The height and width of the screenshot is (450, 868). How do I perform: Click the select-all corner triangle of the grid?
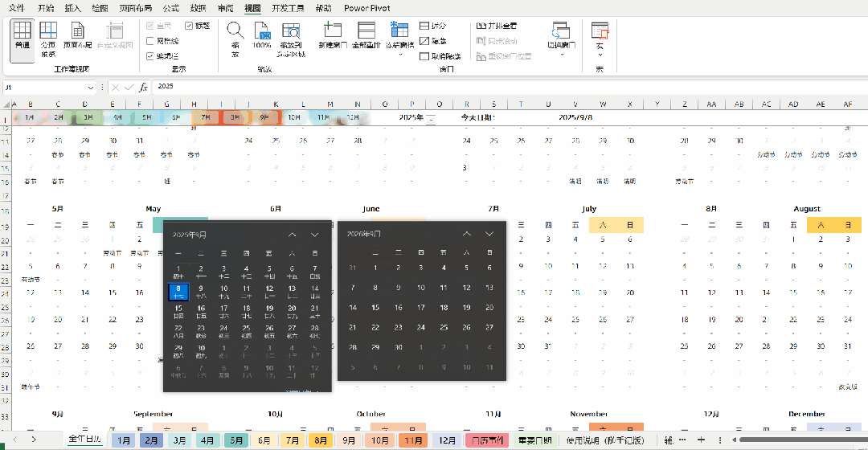click(x=6, y=104)
